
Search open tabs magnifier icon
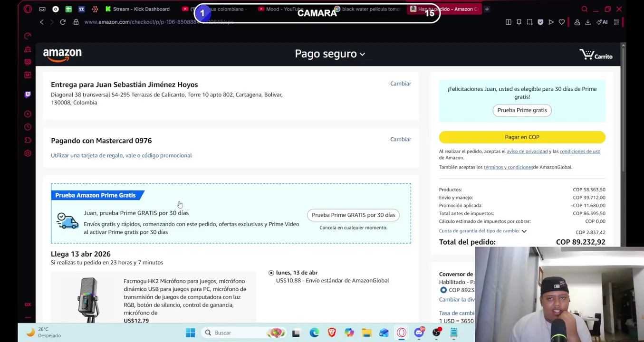585,9
